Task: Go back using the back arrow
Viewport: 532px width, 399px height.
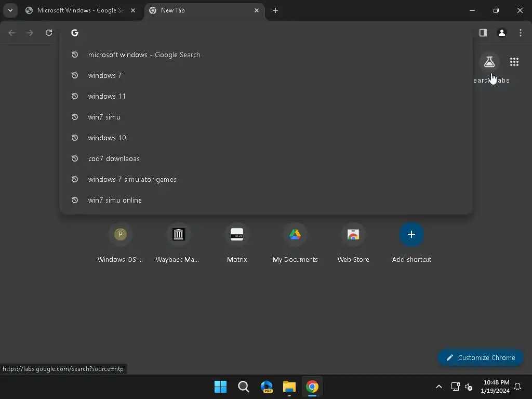Action: [x=11, y=33]
